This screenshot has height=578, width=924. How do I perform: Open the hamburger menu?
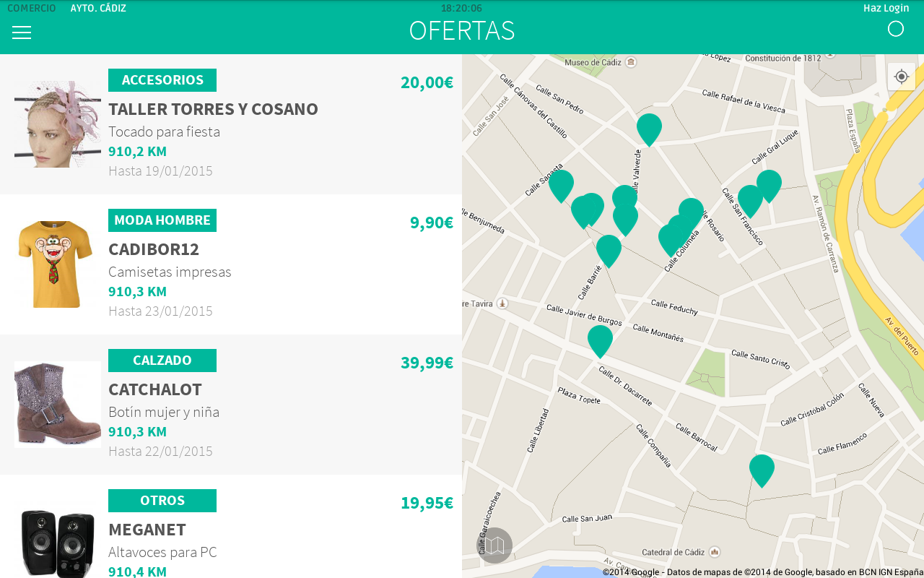[x=22, y=33]
